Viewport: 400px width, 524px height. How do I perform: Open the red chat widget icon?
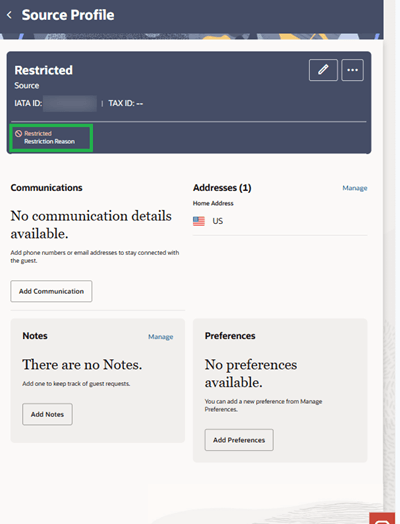click(x=382, y=519)
